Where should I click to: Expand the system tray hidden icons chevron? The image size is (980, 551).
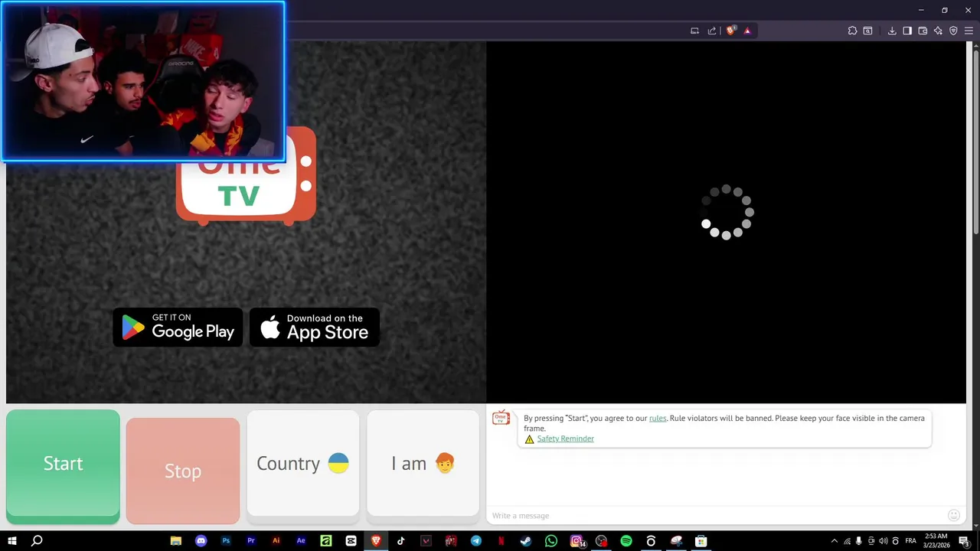click(835, 541)
